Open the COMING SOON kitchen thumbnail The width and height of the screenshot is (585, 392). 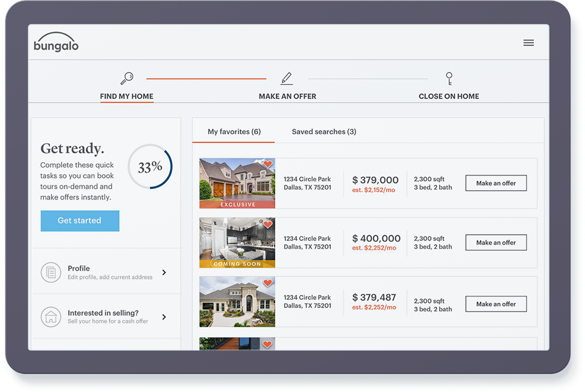coord(237,243)
